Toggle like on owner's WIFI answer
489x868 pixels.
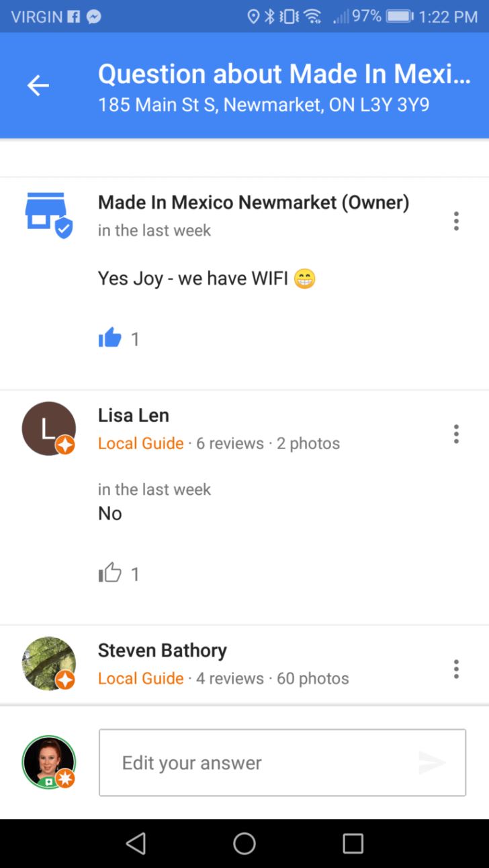110,338
